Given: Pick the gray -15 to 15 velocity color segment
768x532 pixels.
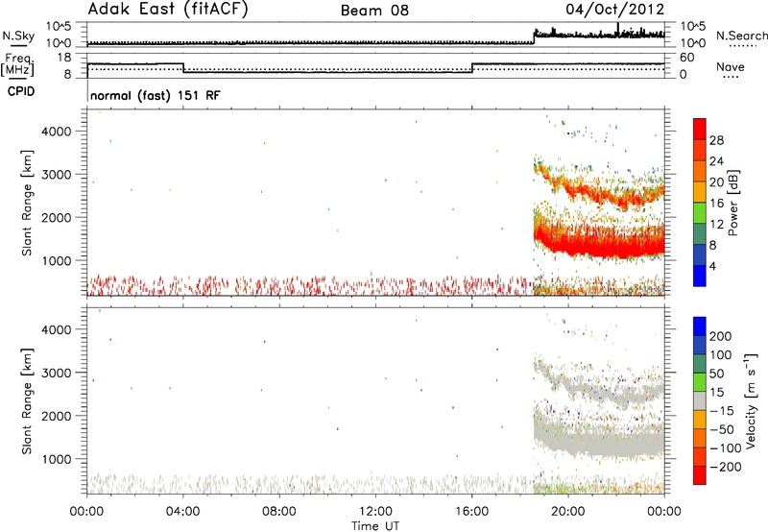Looking at the screenshot, I should point(700,401).
